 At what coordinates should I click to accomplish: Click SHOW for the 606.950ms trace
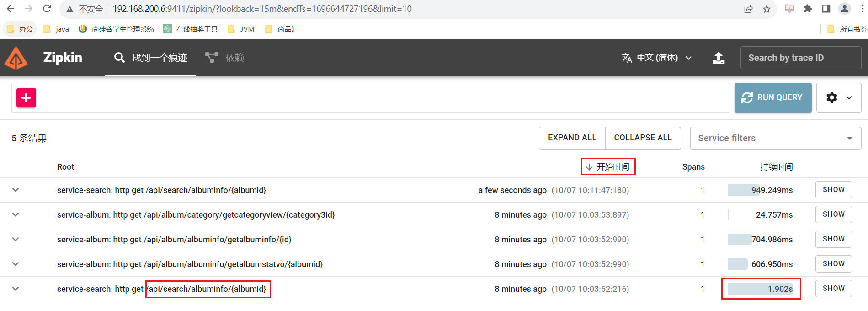pos(833,263)
